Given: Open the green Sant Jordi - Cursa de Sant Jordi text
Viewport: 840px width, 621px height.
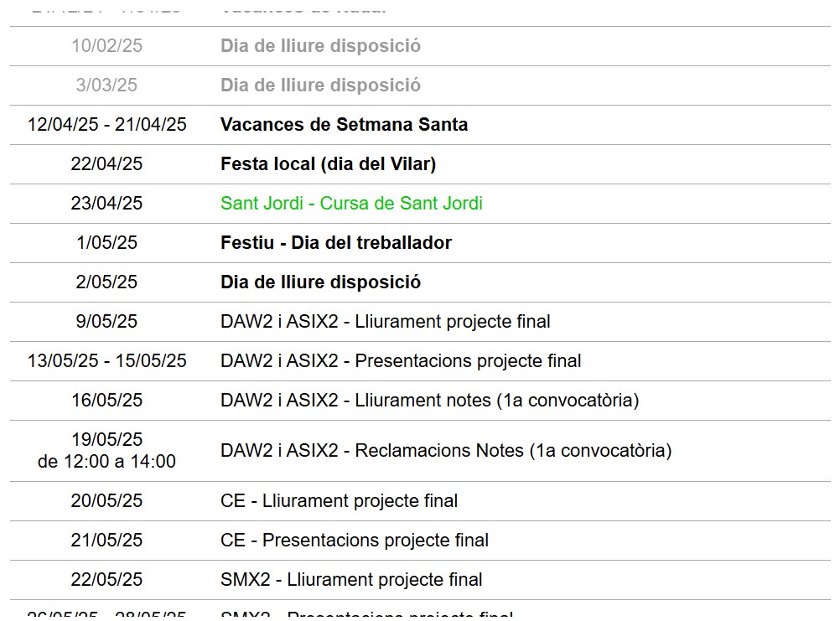Looking at the screenshot, I should 351,204.
